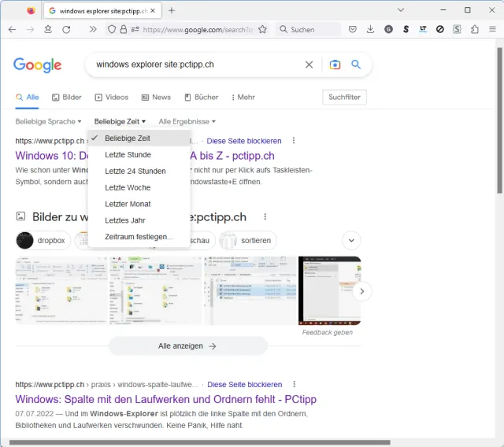
Task: Choose Letzter Monat from the time menu
Action: tap(139, 204)
